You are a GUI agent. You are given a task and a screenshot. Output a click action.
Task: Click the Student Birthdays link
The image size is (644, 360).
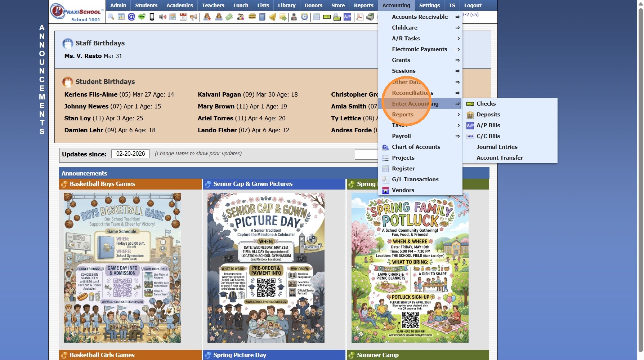105,82
